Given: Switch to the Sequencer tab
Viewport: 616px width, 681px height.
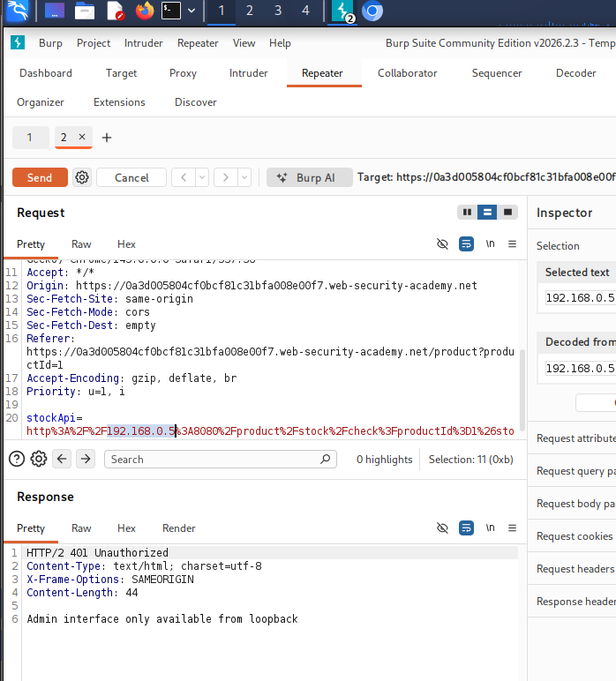Looking at the screenshot, I should 497,73.
